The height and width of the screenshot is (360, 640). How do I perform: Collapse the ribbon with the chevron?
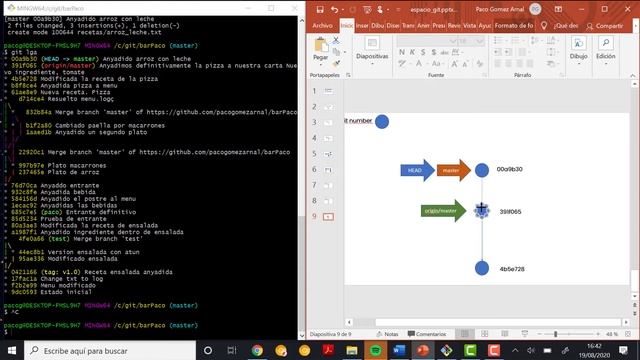point(633,75)
